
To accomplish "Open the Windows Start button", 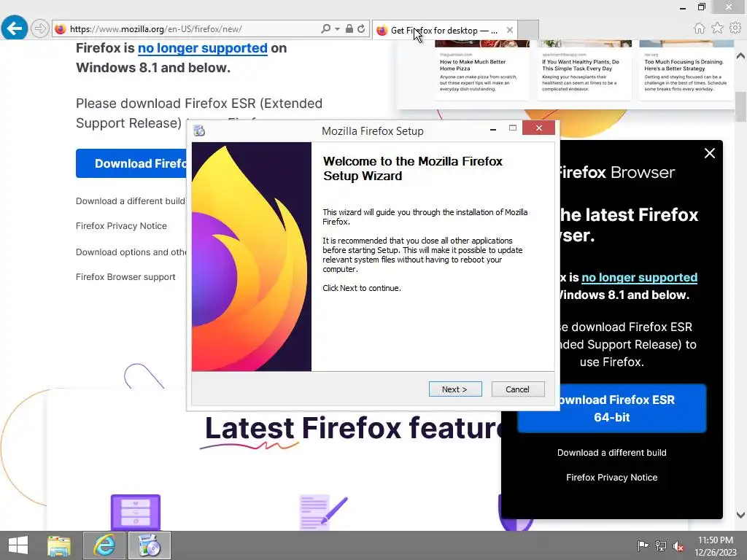I will click(18, 545).
